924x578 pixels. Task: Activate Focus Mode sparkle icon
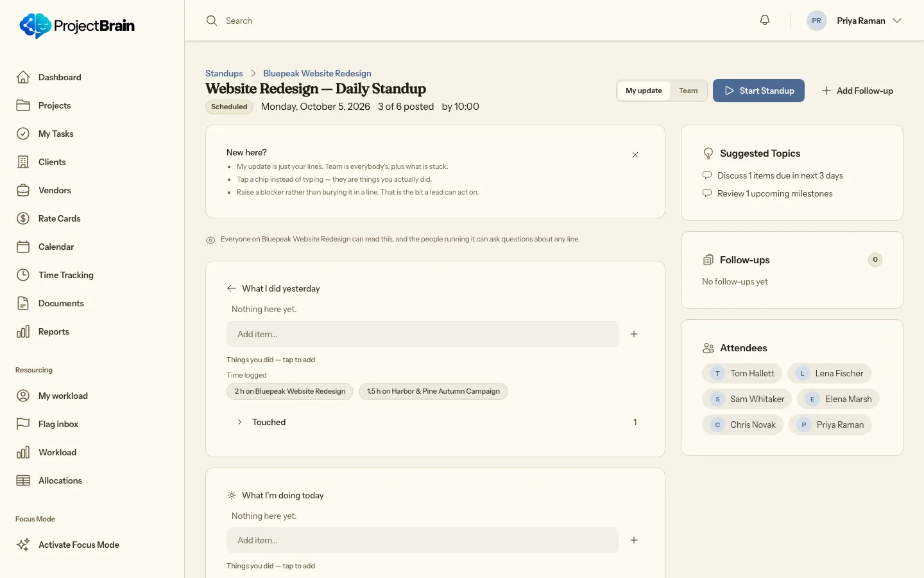pyautogui.click(x=23, y=545)
